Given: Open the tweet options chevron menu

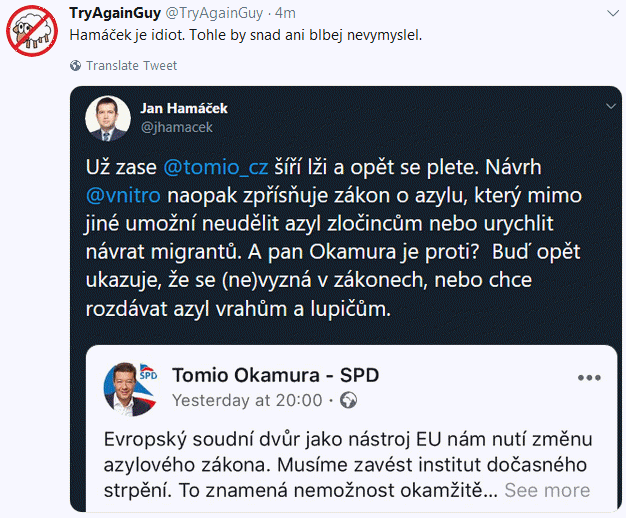Looking at the screenshot, I should (609, 13).
